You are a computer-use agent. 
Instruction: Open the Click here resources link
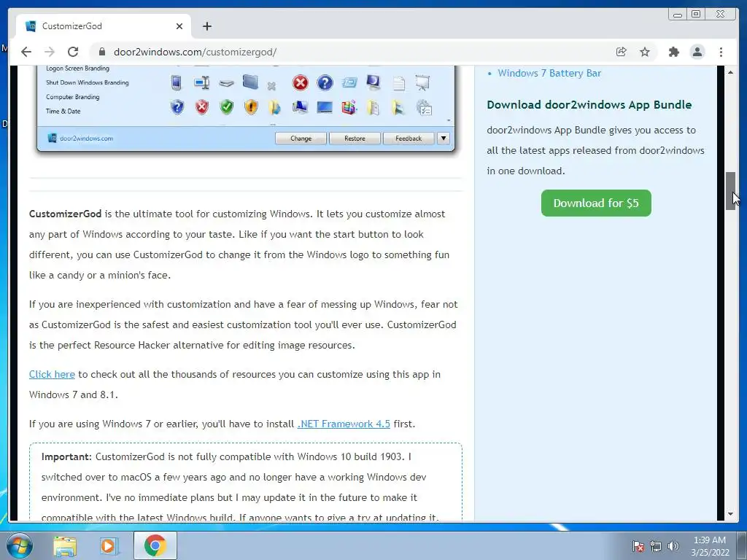click(x=52, y=374)
